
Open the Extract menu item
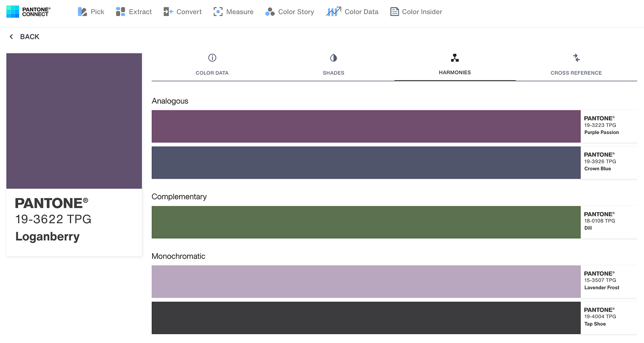click(134, 12)
